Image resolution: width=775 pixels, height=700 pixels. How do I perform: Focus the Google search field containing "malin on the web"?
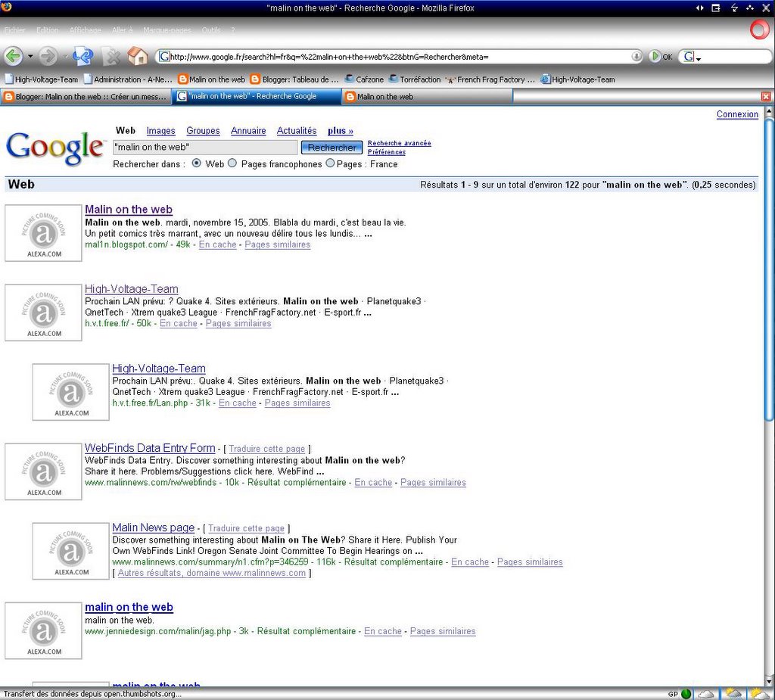click(205, 148)
